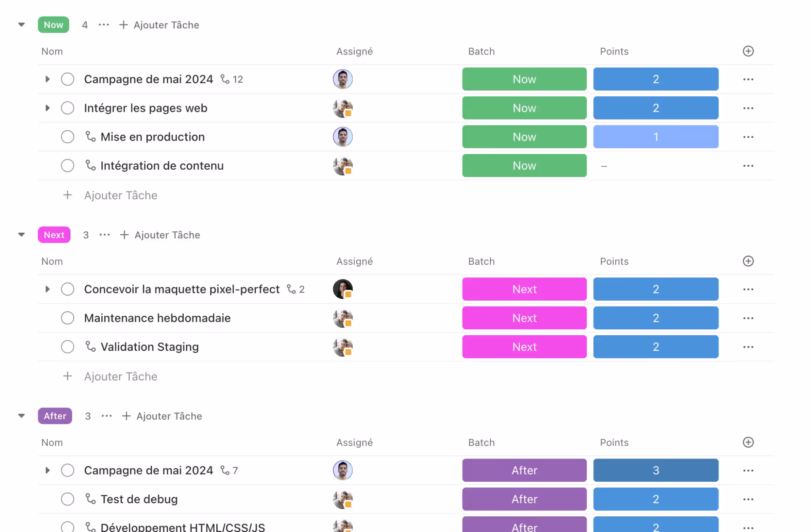Click the add column icon in the Now group
Image resolution: width=811 pixels, height=532 pixels.
point(748,51)
